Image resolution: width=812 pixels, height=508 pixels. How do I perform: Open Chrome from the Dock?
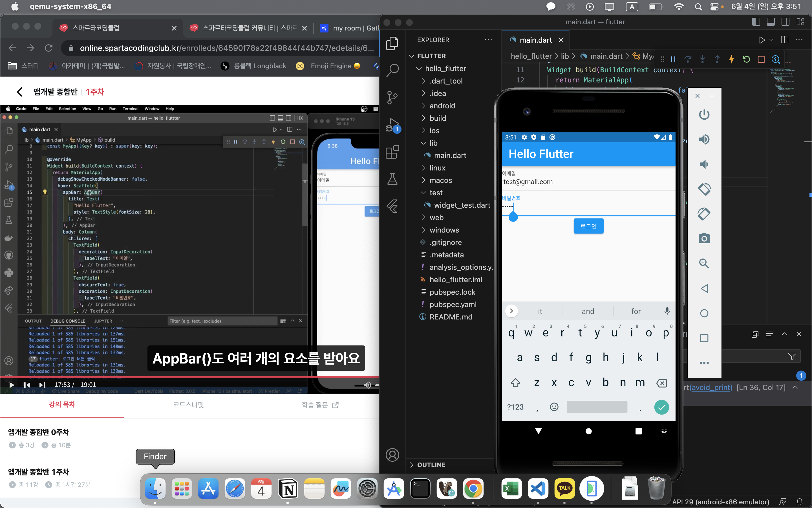click(x=473, y=489)
